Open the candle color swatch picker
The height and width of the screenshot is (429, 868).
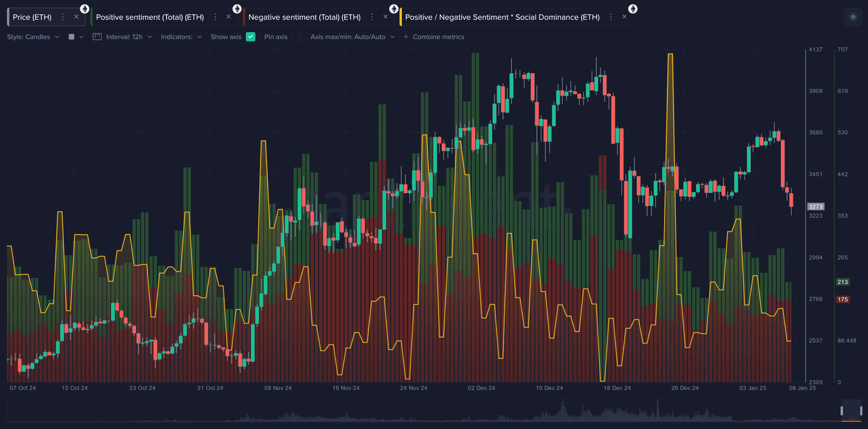76,37
